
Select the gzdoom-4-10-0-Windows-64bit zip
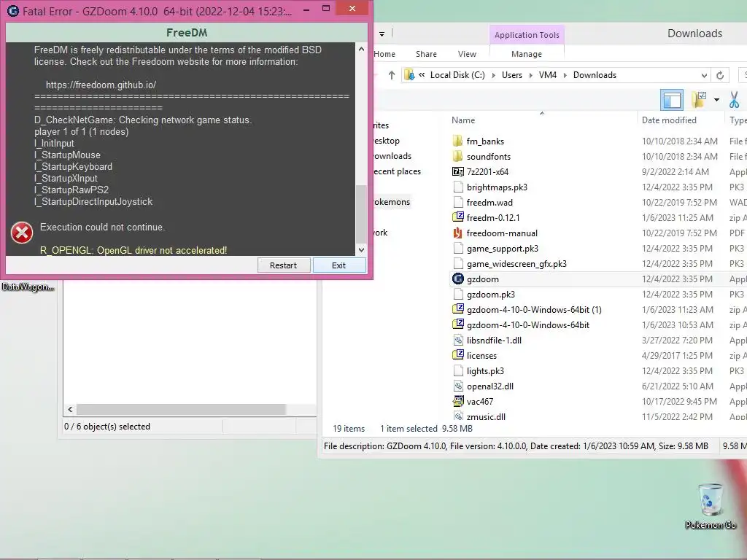tap(528, 324)
